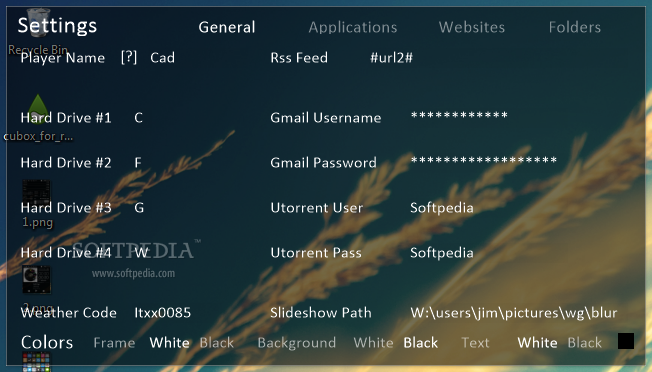The image size is (652, 372).
Task: Edit the Player Name value Cad
Action: click(163, 57)
